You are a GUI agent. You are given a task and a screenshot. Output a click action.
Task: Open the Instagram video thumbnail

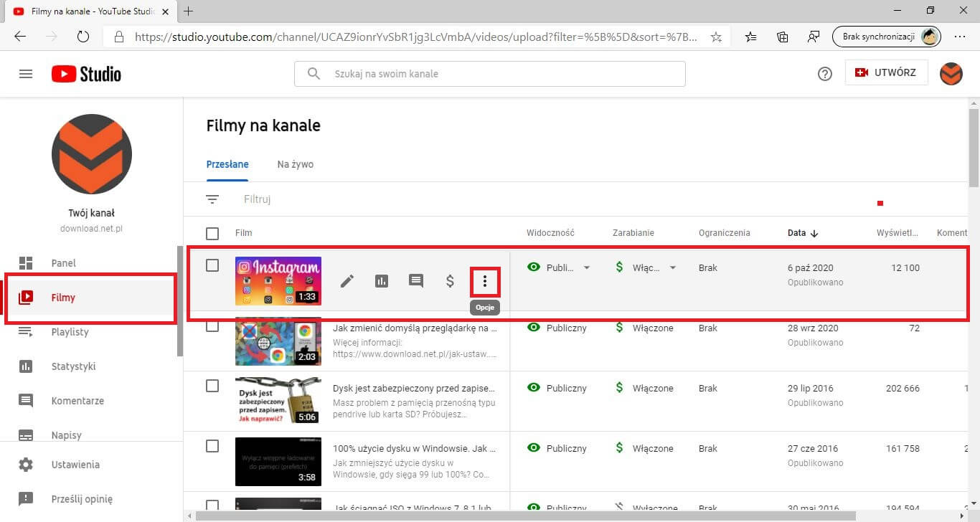(278, 281)
